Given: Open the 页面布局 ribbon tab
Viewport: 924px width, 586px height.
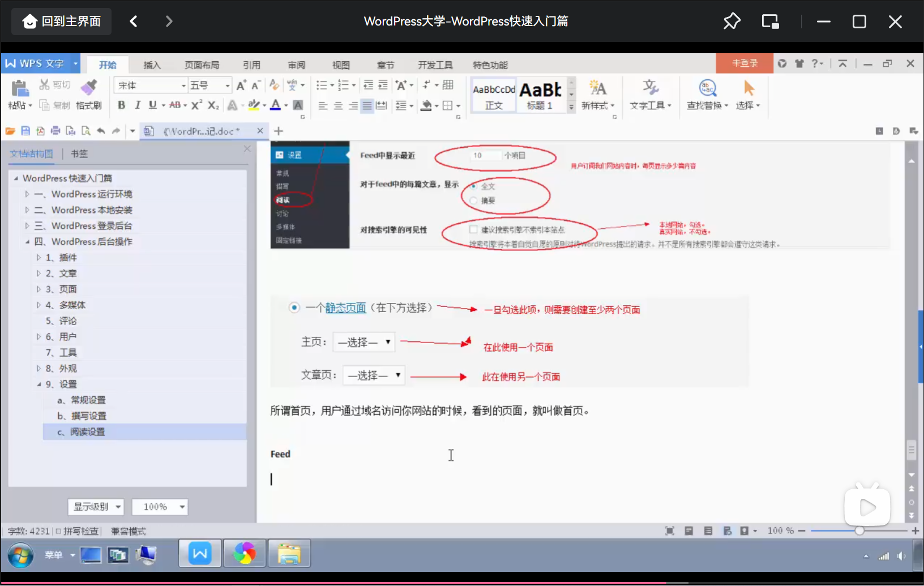Looking at the screenshot, I should [x=202, y=65].
